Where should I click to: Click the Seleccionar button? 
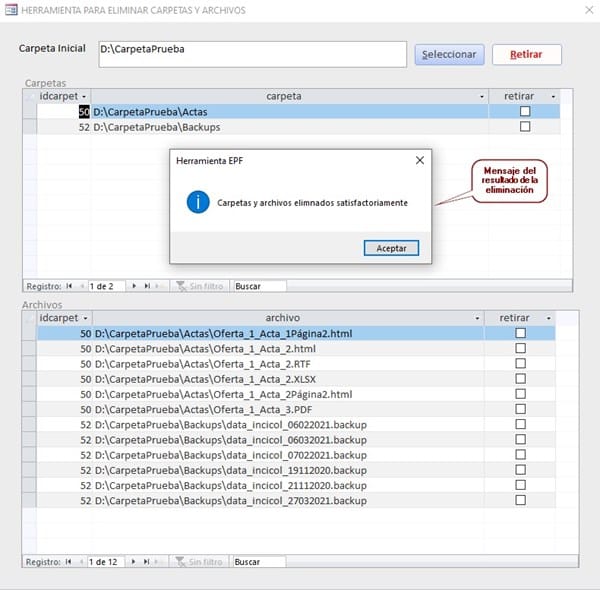tap(449, 54)
